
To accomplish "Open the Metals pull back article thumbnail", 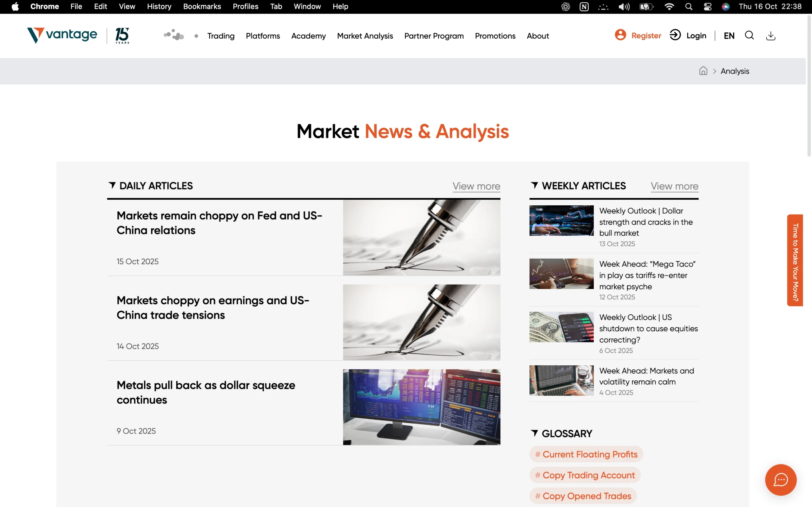I will 422,407.
